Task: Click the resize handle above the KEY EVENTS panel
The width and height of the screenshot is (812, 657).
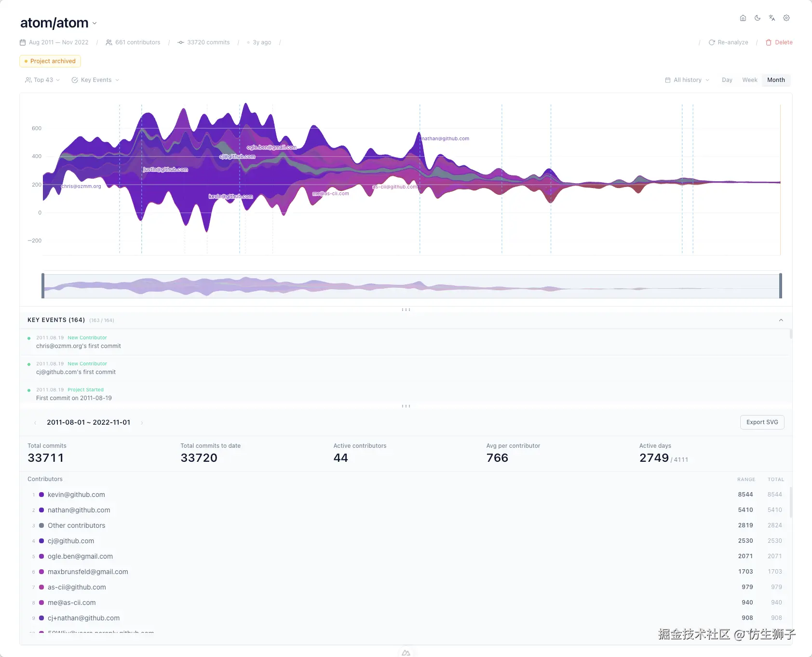Action: (x=406, y=309)
